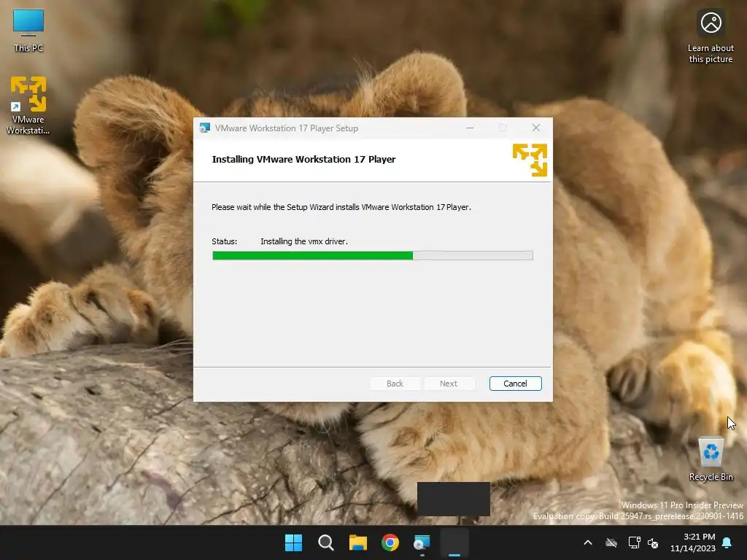Minimize the VMware Setup window
Viewport: 747px width, 560px height.
coord(470,128)
